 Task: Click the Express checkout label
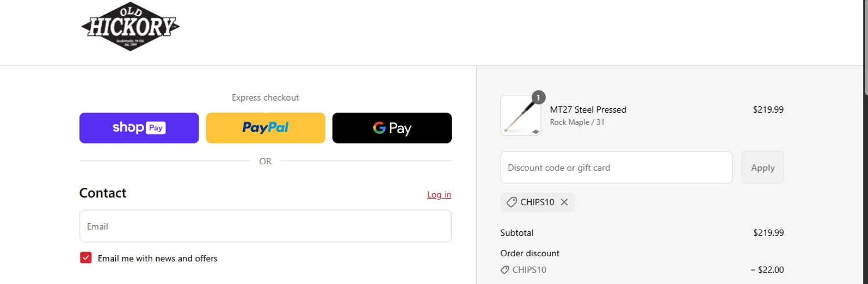(266, 98)
